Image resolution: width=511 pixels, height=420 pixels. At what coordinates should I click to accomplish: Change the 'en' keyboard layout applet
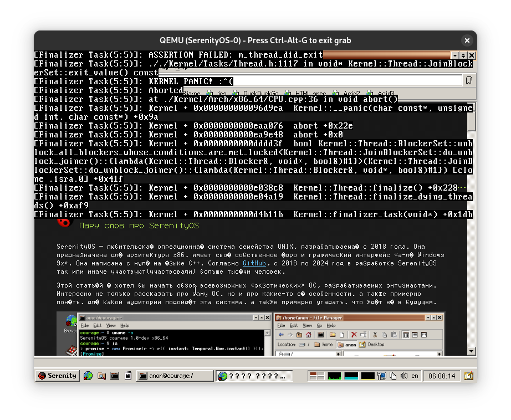point(415,376)
